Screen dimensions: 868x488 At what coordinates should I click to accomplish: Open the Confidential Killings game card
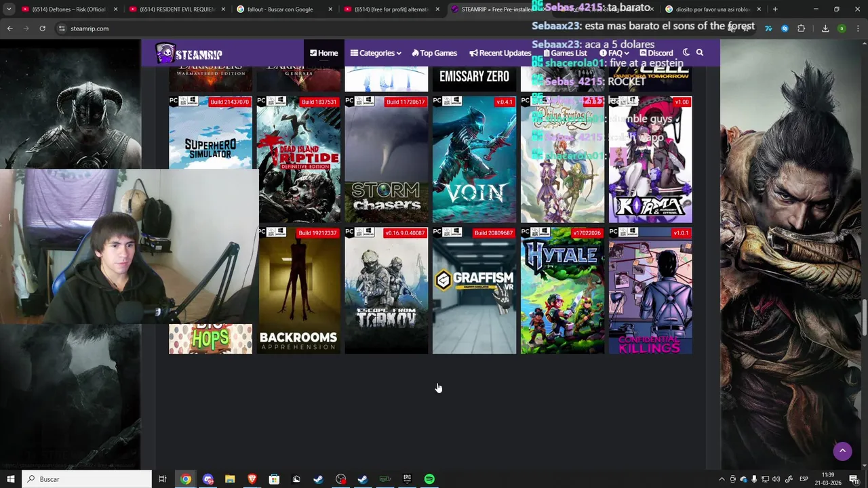pyautogui.click(x=650, y=290)
